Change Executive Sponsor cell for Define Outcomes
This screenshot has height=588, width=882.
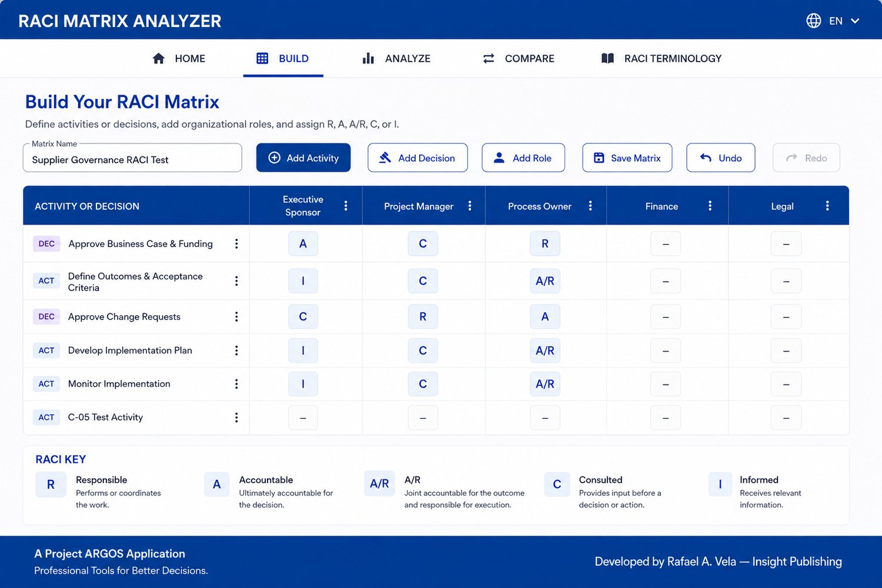pos(303,281)
